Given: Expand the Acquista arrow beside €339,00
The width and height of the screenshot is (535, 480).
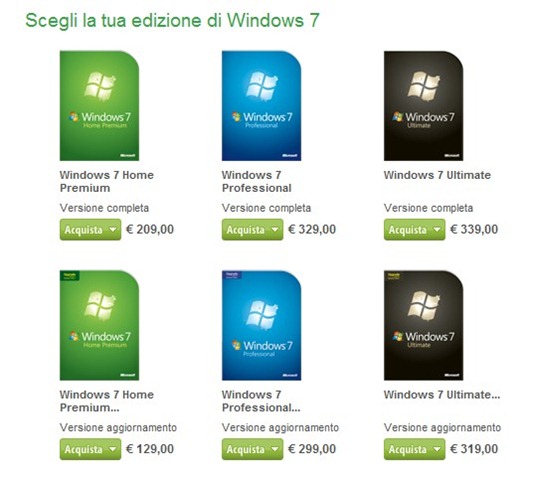Looking at the screenshot, I should click(437, 230).
